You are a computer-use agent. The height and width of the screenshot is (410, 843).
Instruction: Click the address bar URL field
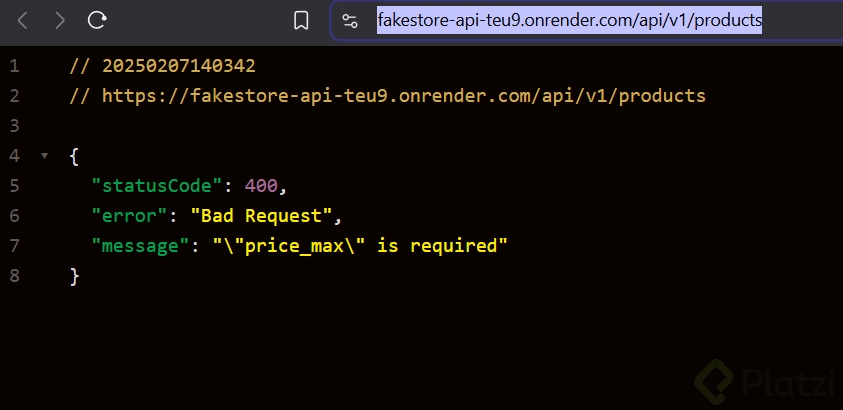tap(569, 20)
